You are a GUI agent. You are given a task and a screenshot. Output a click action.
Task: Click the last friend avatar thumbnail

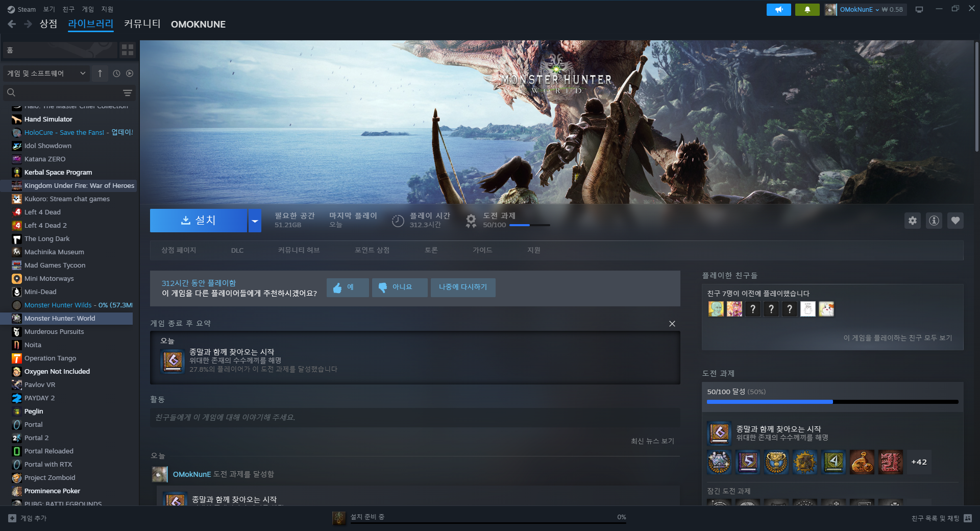[826, 309]
